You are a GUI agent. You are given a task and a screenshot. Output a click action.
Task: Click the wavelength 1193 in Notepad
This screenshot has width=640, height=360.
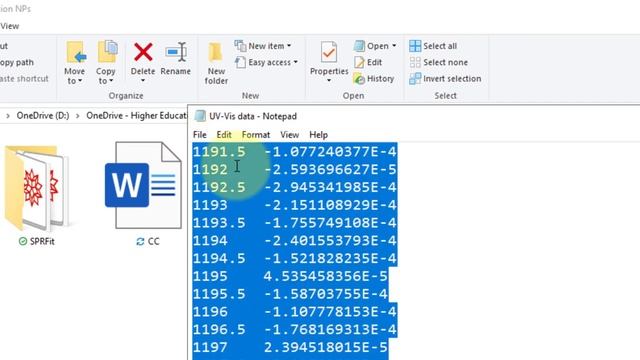coord(210,205)
